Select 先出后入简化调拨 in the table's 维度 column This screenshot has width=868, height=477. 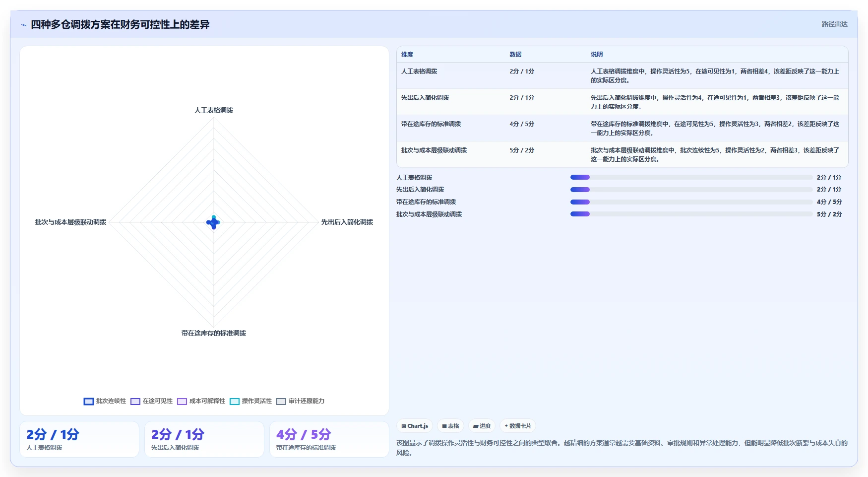click(425, 98)
